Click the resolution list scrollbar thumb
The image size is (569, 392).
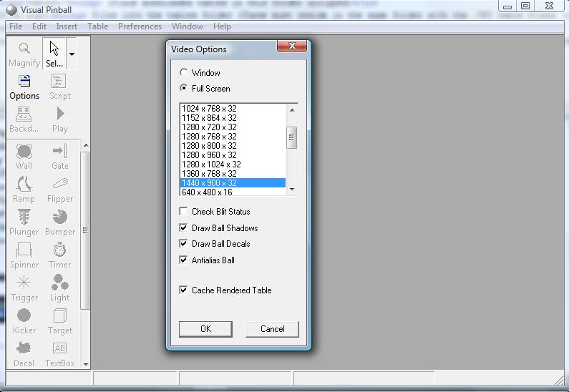tap(292, 137)
